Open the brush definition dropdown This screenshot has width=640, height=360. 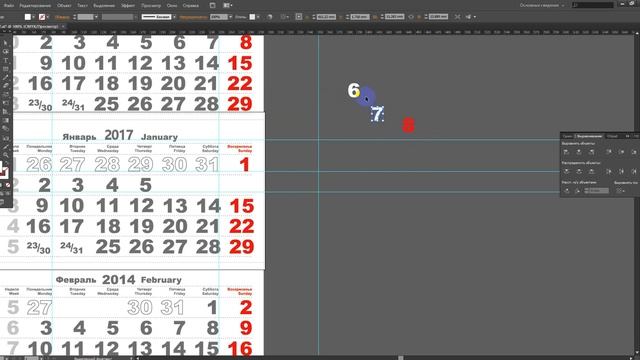(x=174, y=17)
